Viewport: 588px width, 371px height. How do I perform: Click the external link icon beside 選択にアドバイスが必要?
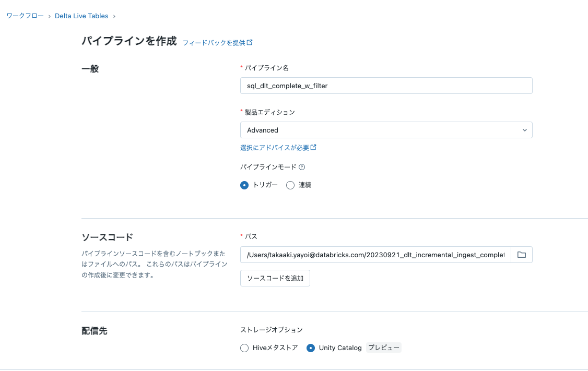[313, 148]
